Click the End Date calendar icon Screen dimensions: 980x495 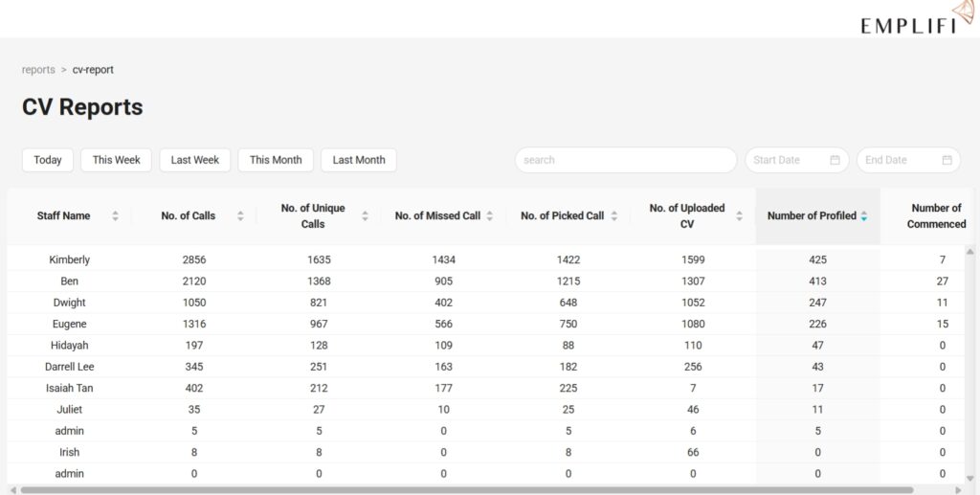tap(947, 160)
